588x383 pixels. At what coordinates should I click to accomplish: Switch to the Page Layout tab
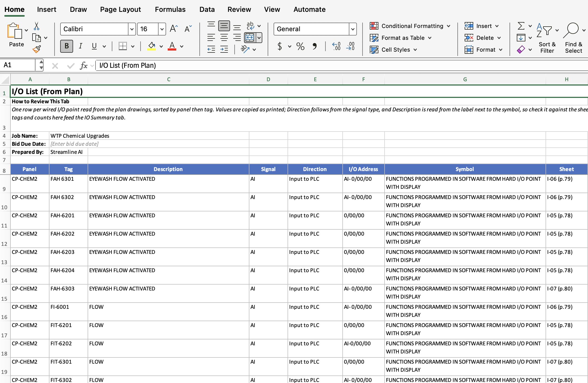(120, 9)
